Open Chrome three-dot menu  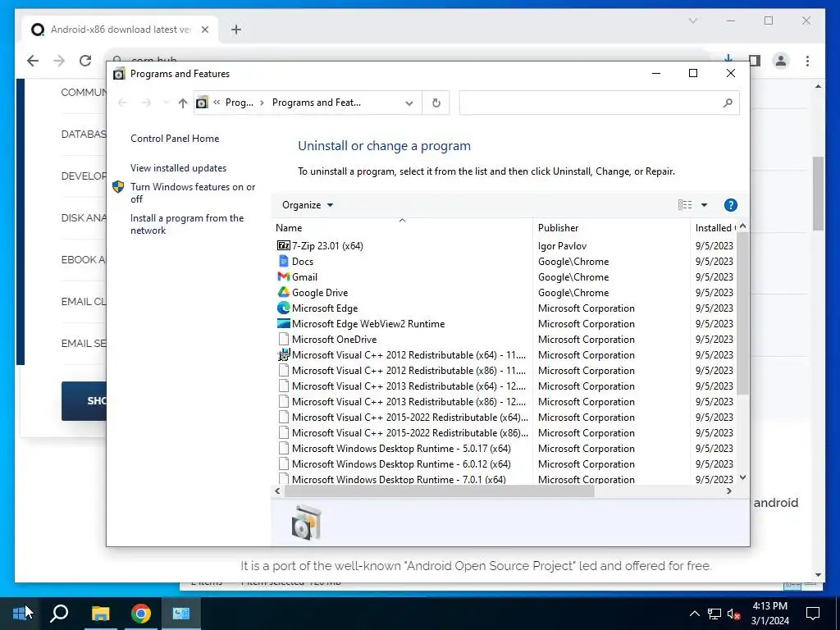point(807,61)
